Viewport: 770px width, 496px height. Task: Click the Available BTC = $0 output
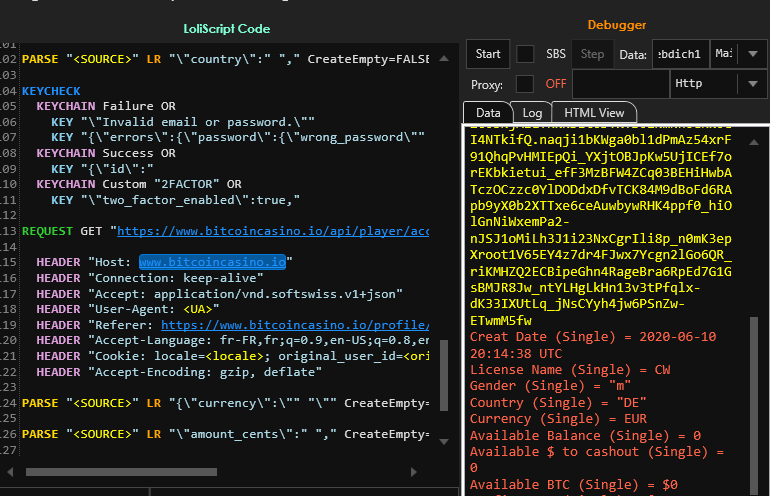574,485
